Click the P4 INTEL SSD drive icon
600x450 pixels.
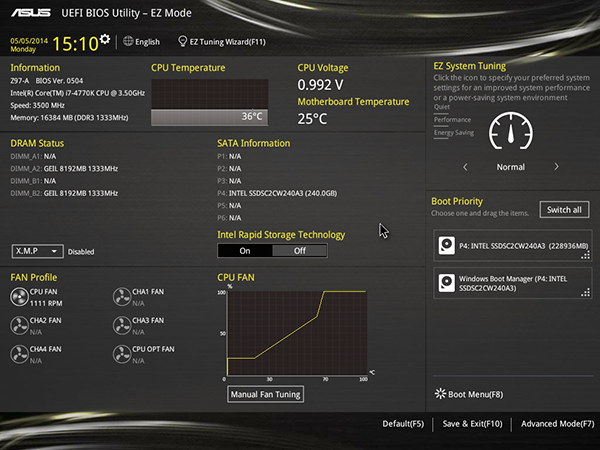click(447, 246)
